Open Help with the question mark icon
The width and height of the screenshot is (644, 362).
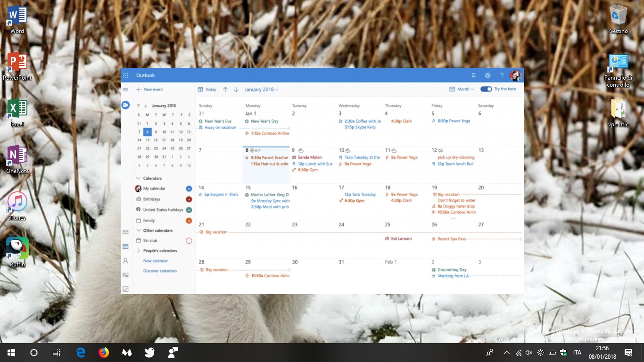point(502,75)
